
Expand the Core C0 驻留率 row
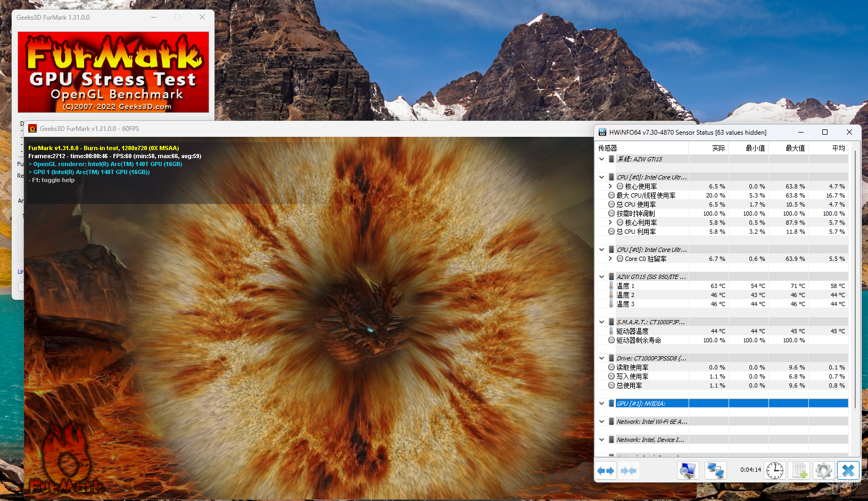click(610, 259)
